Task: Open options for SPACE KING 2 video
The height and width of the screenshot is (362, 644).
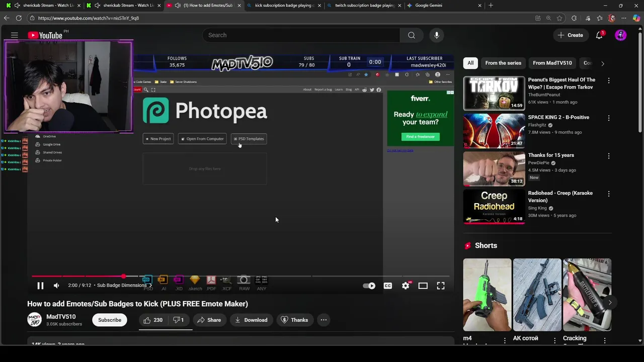Action: click(x=609, y=118)
